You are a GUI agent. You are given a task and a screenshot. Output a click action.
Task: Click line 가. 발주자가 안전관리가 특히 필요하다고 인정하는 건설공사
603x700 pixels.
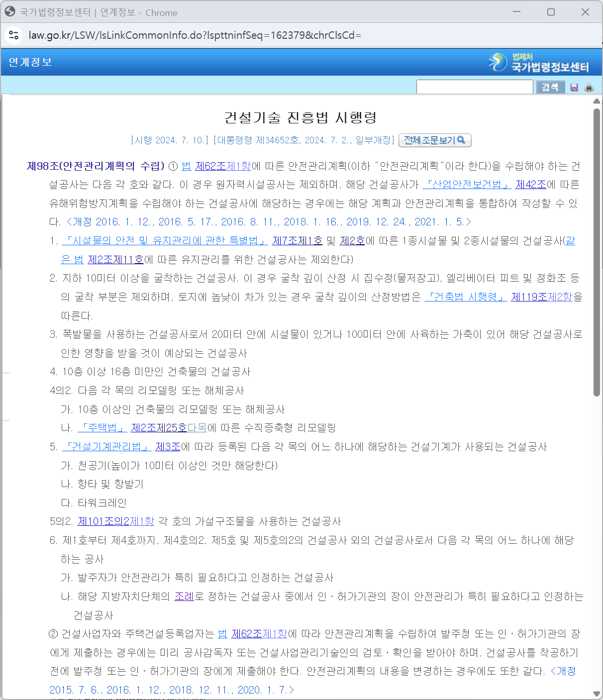(x=198, y=578)
